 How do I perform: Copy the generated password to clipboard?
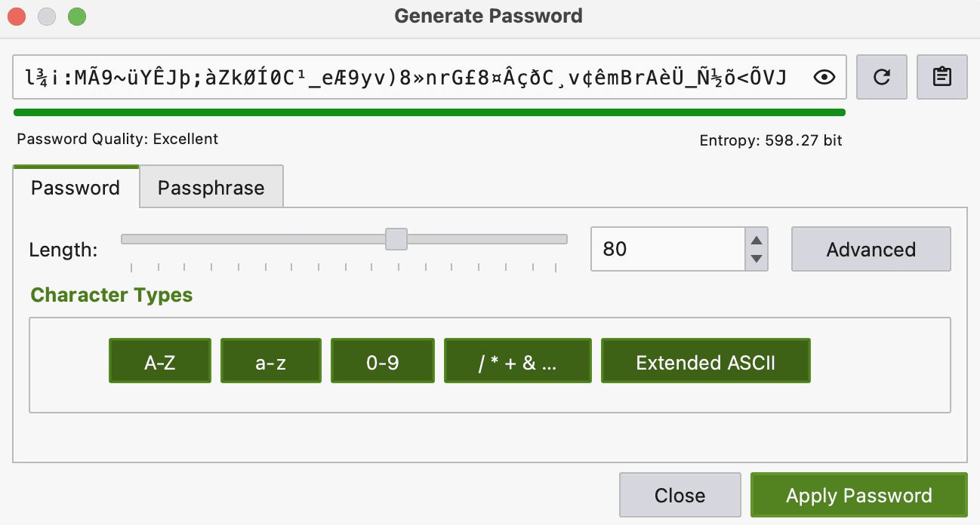click(x=941, y=76)
